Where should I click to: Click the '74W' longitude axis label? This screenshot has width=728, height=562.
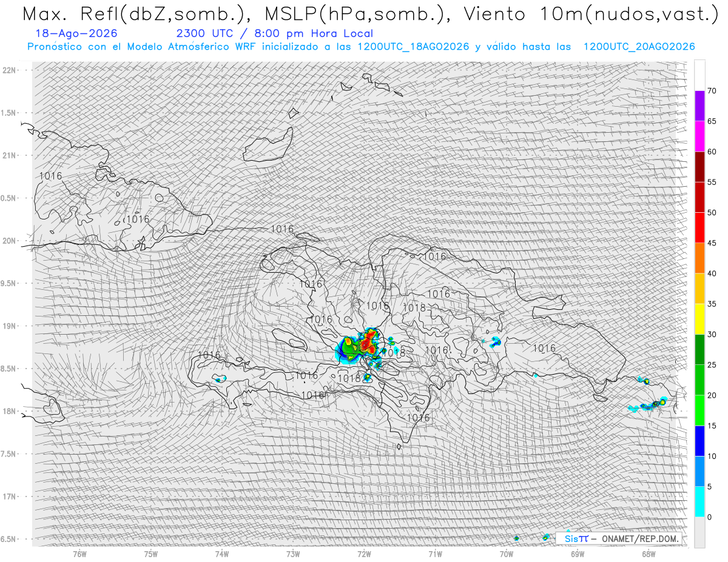[x=221, y=554]
